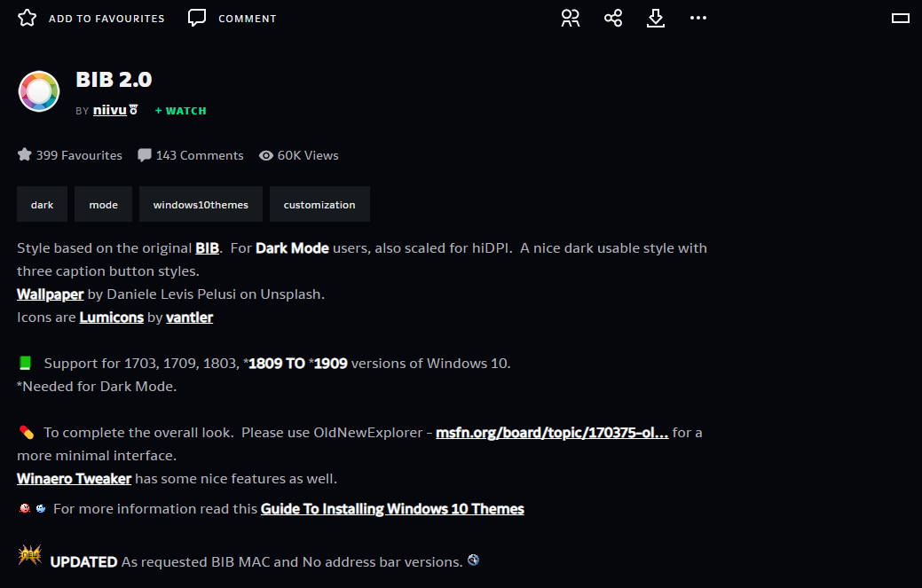This screenshot has height=588, width=922.
Task: Open the Winaero Tweaker link
Action: click(74, 479)
